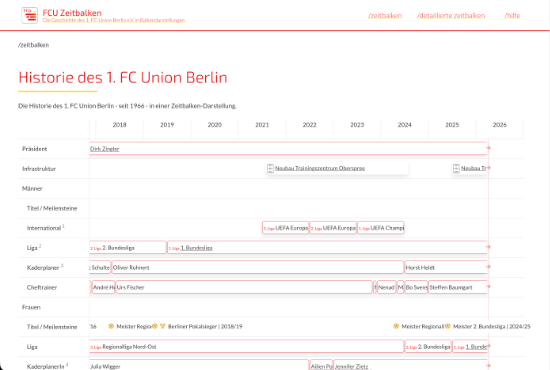Open women's 1. Bundesliga link
The image size is (550, 370).
pos(476,347)
